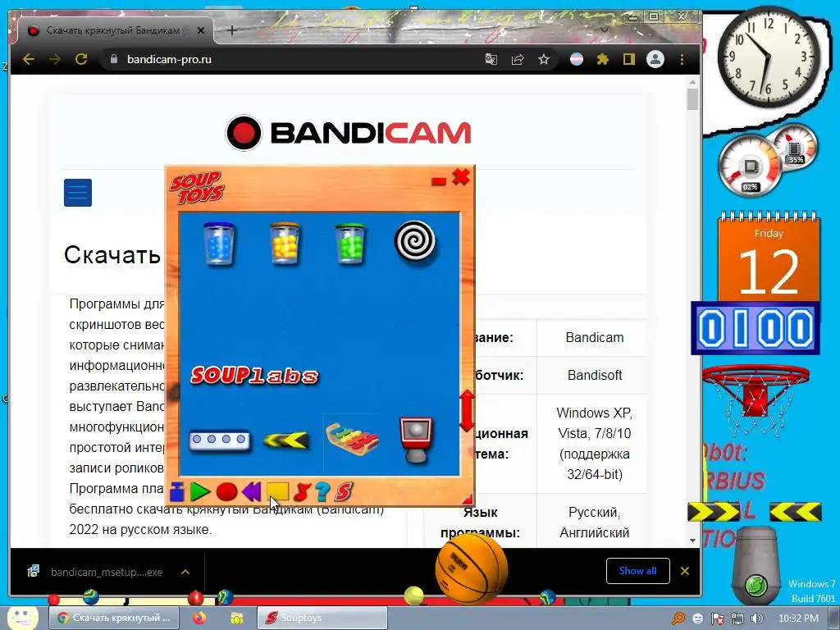Select the four-hole connector bar toy
Image resolution: width=840 pixels, height=630 pixels.
[x=220, y=440]
